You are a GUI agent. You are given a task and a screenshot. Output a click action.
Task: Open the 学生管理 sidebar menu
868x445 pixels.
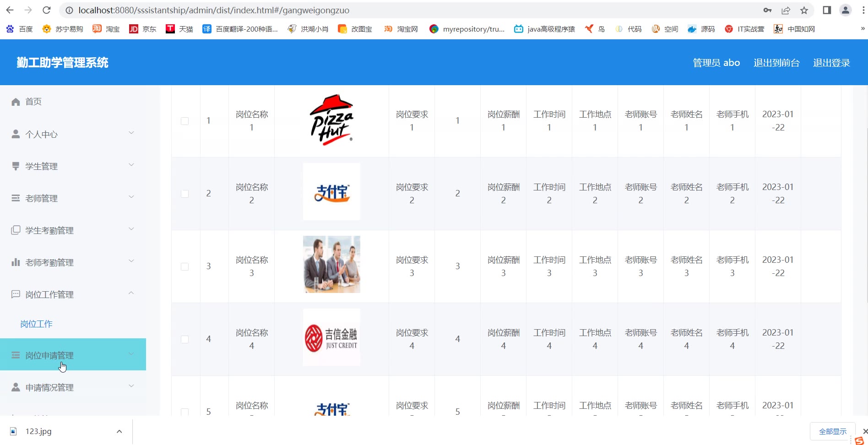click(x=73, y=166)
